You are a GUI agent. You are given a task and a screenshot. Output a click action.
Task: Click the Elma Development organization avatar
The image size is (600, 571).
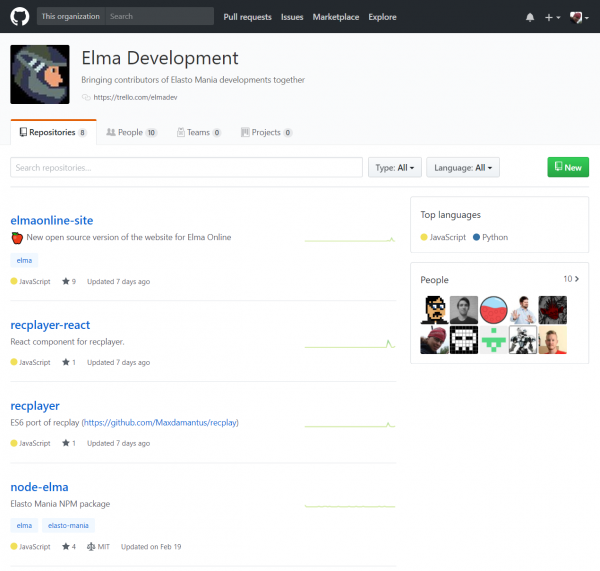[39, 74]
